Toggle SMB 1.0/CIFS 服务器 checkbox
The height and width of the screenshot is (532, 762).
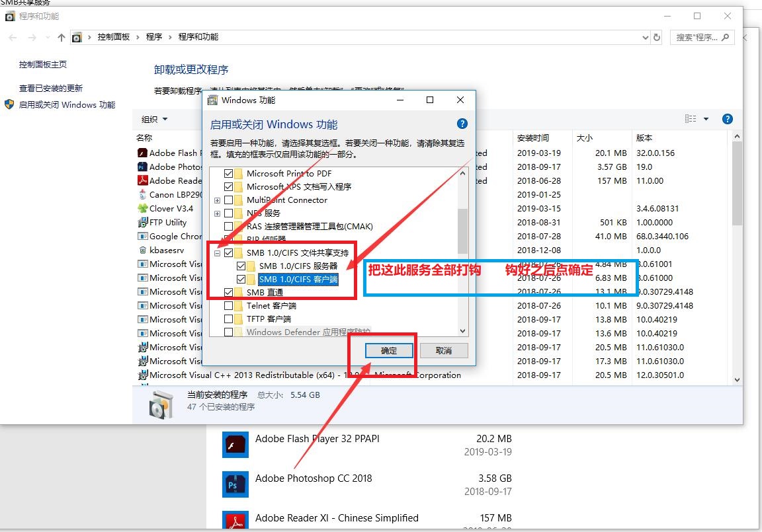[x=241, y=266]
